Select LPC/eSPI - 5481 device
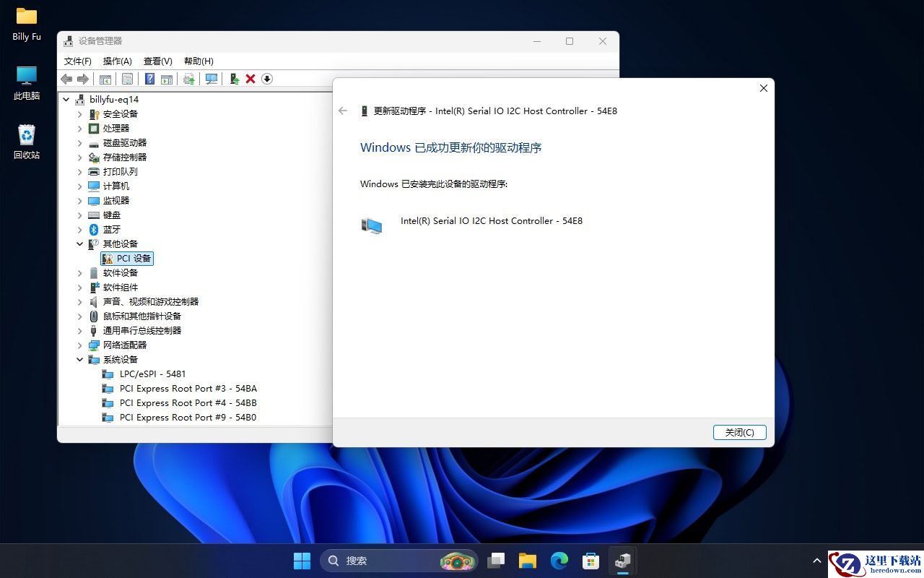924x578 pixels. (152, 374)
